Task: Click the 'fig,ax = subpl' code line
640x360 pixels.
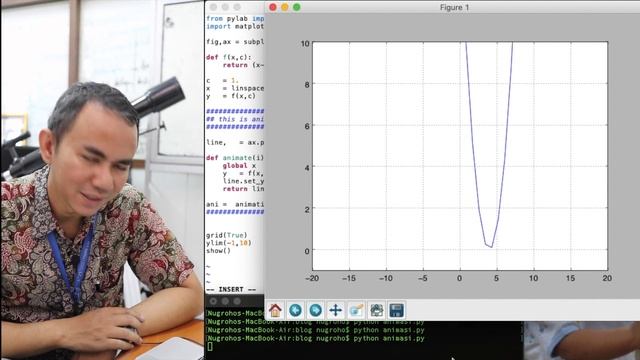Action: coord(235,42)
